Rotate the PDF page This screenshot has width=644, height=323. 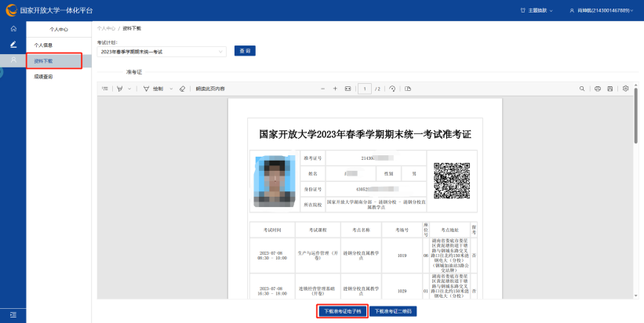coord(392,89)
